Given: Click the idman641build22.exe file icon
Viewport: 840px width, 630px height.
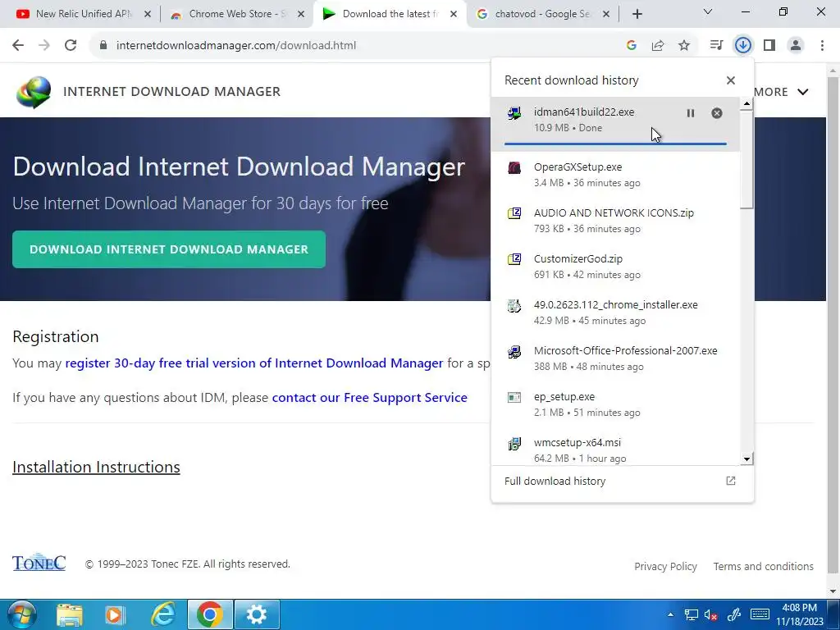Looking at the screenshot, I should click(514, 113).
